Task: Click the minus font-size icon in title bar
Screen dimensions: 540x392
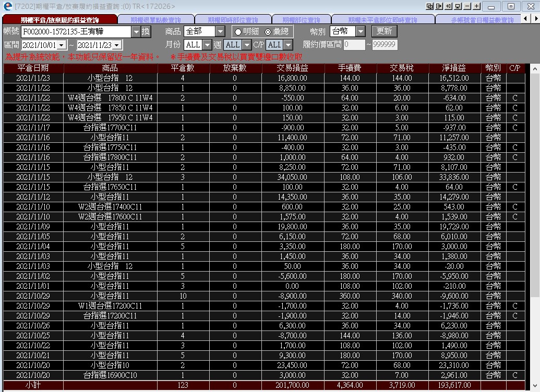Action: tap(467, 6)
